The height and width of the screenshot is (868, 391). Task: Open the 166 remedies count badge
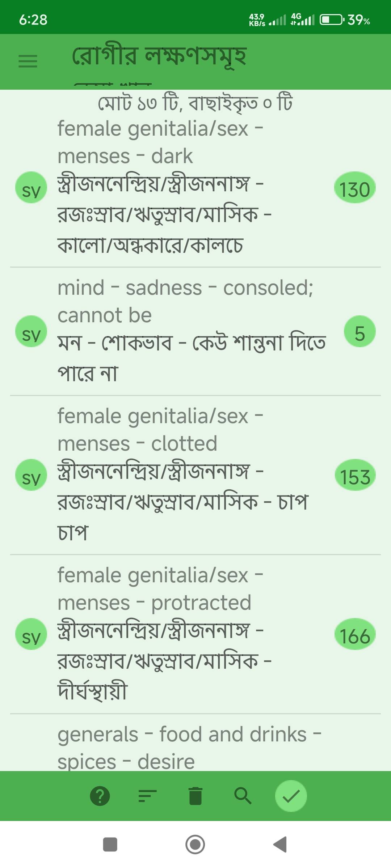coord(355,634)
